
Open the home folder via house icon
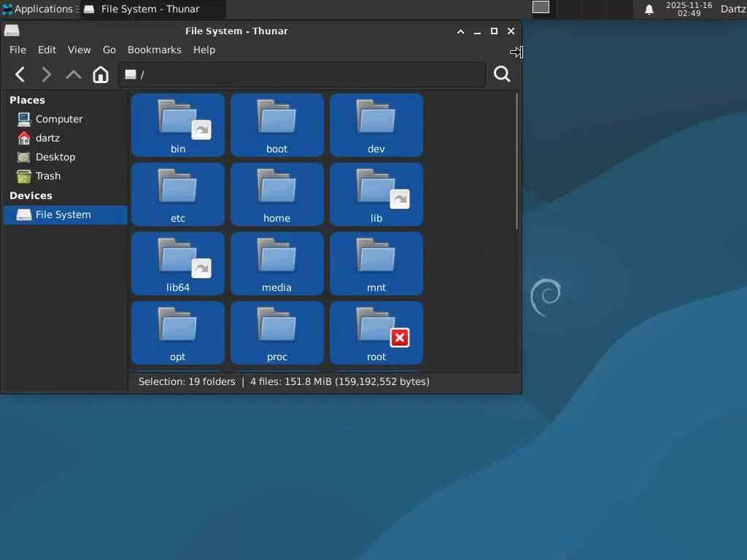click(101, 74)
